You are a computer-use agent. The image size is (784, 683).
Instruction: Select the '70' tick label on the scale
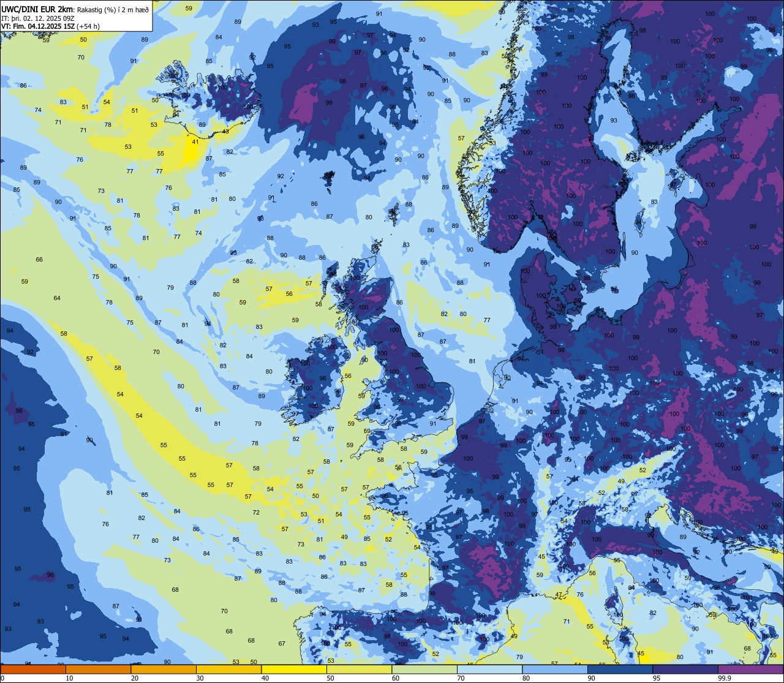461,678
